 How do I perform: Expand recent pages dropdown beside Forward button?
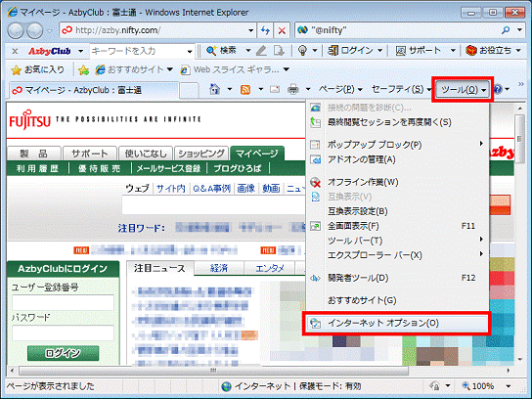50,31
